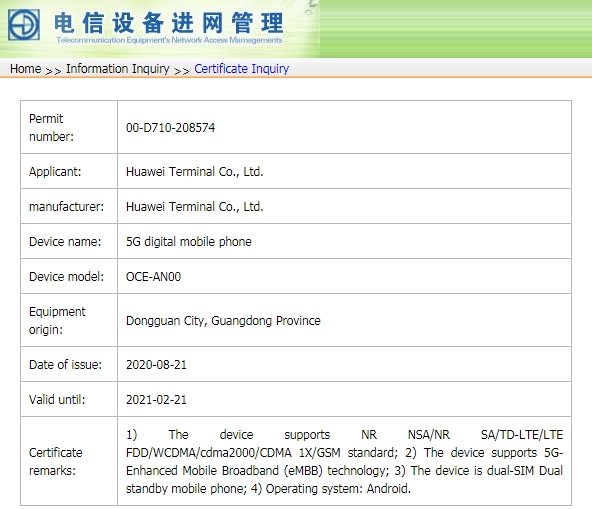Open the Home breadcrumb link
Image resolution: width=592 pixels, height=509 pixels.
pos(25,69)
